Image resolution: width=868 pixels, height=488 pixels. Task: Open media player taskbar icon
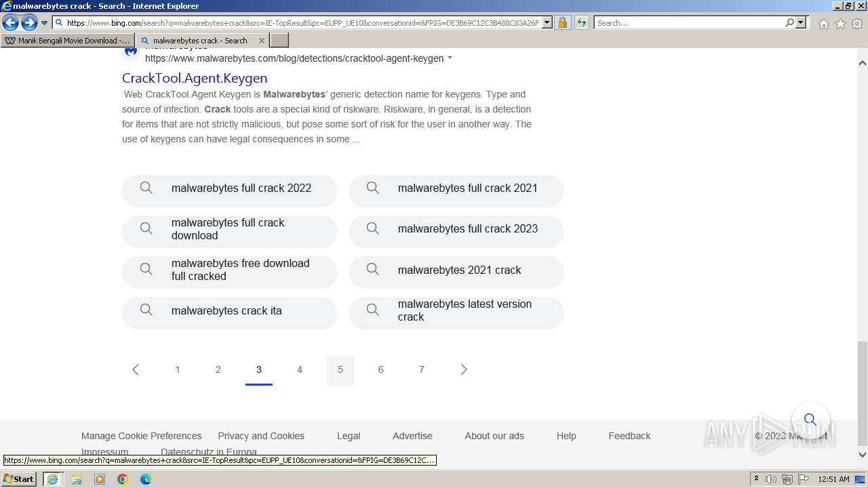click(x=100, y=479)
